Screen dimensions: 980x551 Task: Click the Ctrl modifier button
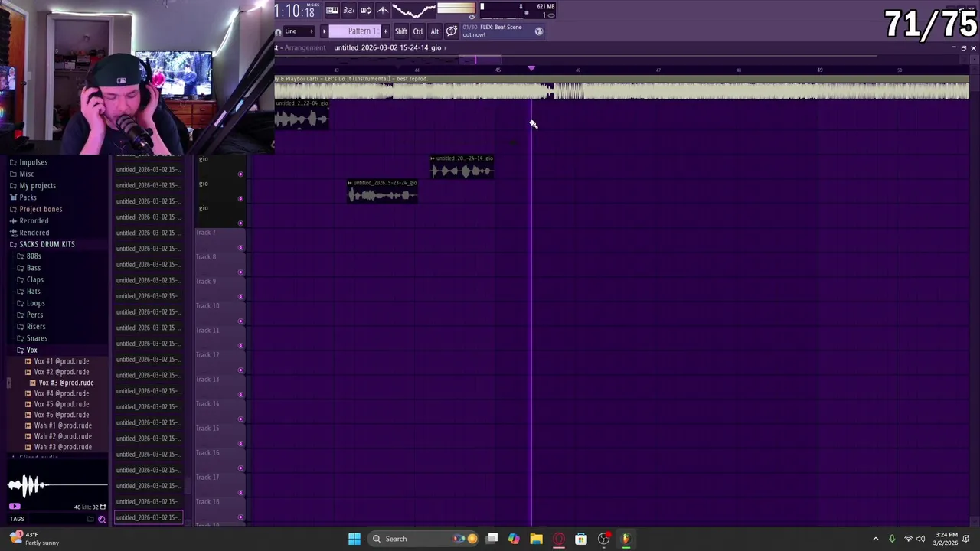click(418, 31)
